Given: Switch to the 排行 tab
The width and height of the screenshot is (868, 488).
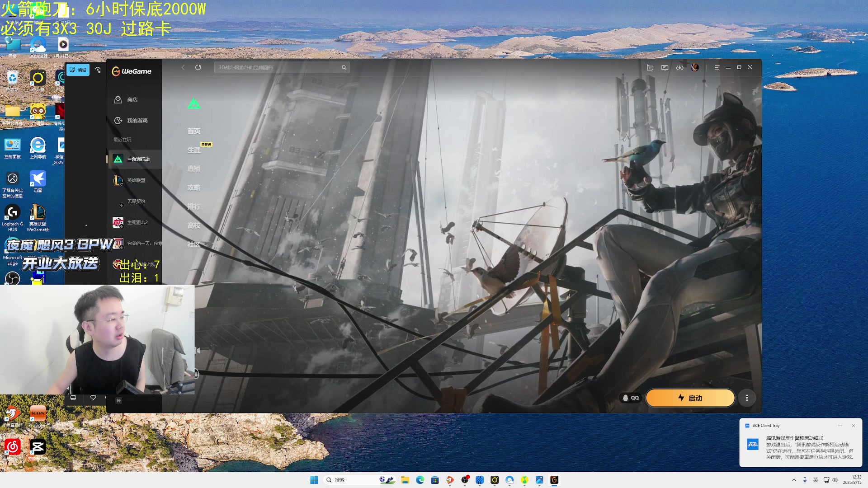Looking at the screenshot, I should (x=194, y=206).
